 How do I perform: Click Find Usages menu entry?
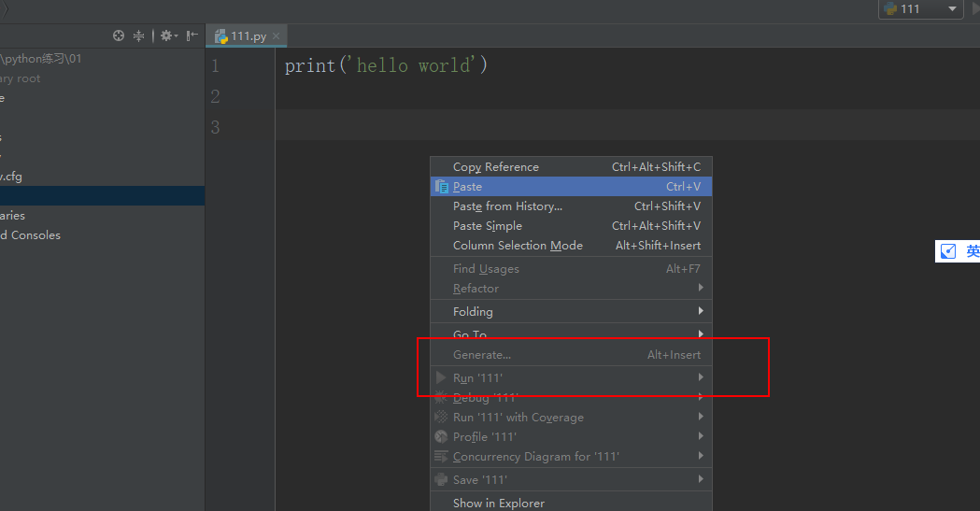(571, 269)
